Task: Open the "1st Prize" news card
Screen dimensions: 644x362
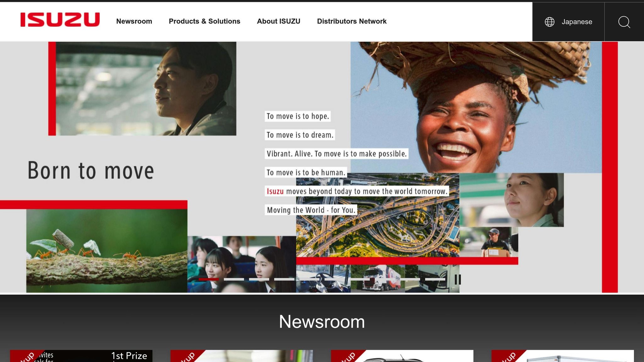Action: pos(81,356)
